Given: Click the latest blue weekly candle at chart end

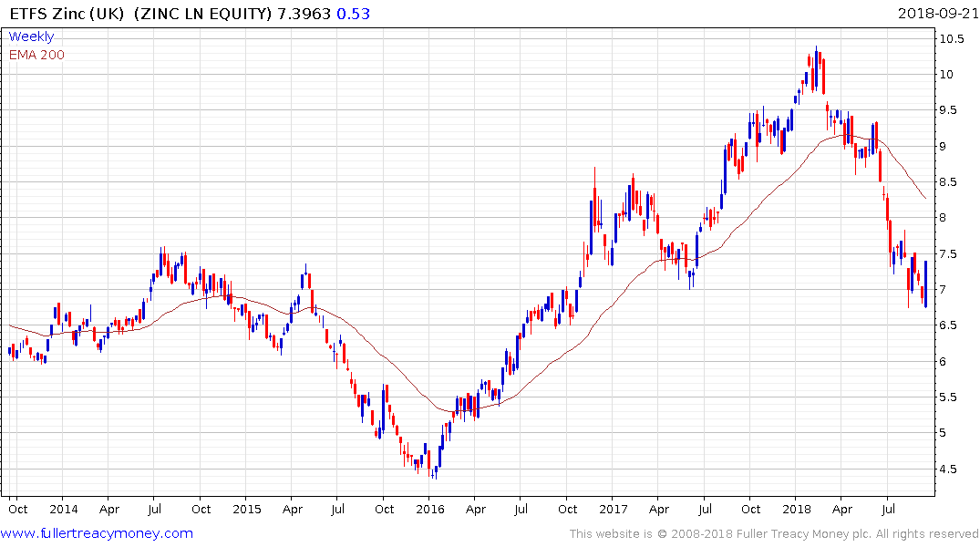Looking at the screenshot, I should (x=925, y=284).
